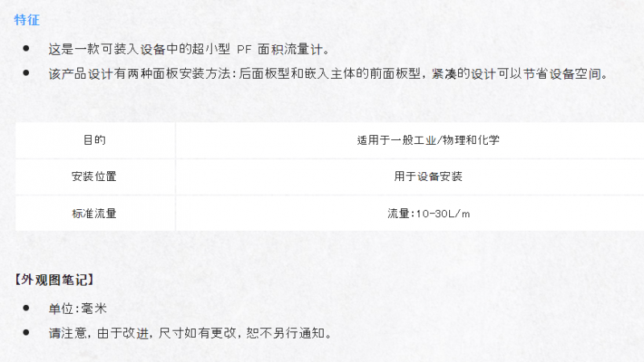Click the bullet dot before 单位:毫米
This screenshot has width=644, height=362.
coord(27,307)
